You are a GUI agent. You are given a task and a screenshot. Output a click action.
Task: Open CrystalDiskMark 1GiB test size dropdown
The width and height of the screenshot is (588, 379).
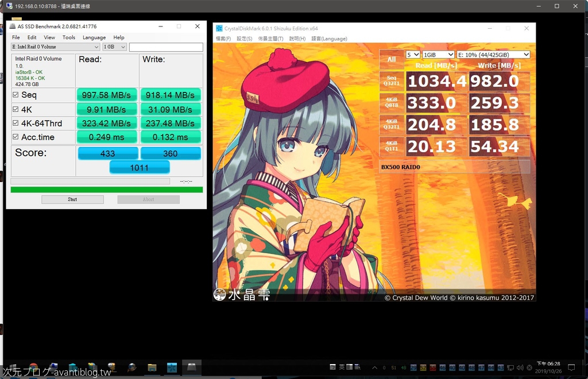pyautogui.click(x=438, y=55)
